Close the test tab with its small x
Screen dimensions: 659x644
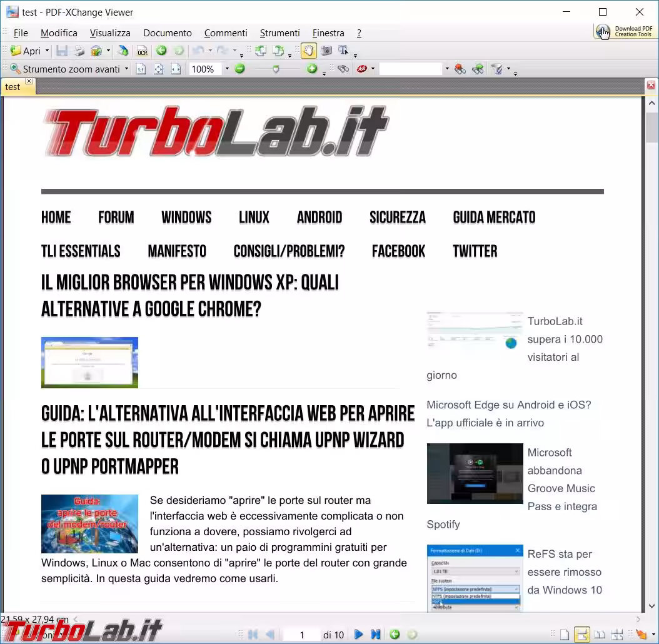point(29,81)
